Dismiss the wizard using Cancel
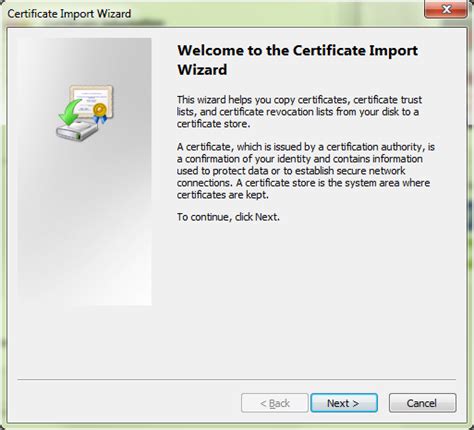 pos(422,403)
